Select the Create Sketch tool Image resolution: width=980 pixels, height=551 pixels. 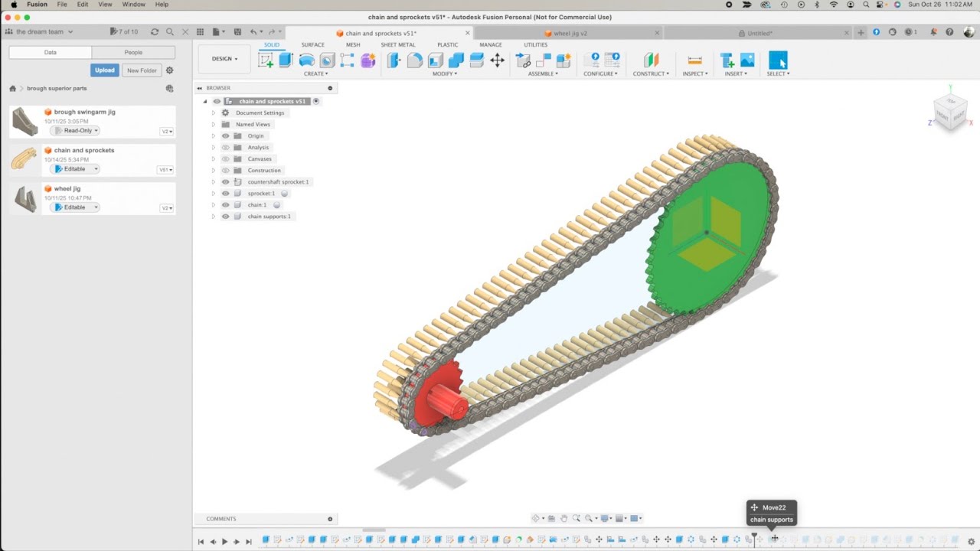pyautogui.click(x=266, y=60)
